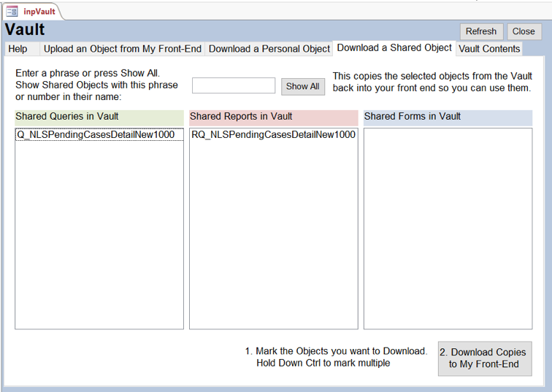Select RQ_NLSPendingCasesDetailNew1000 in Shared Reports list
This screenshot has height=392, width=552.
273,135
